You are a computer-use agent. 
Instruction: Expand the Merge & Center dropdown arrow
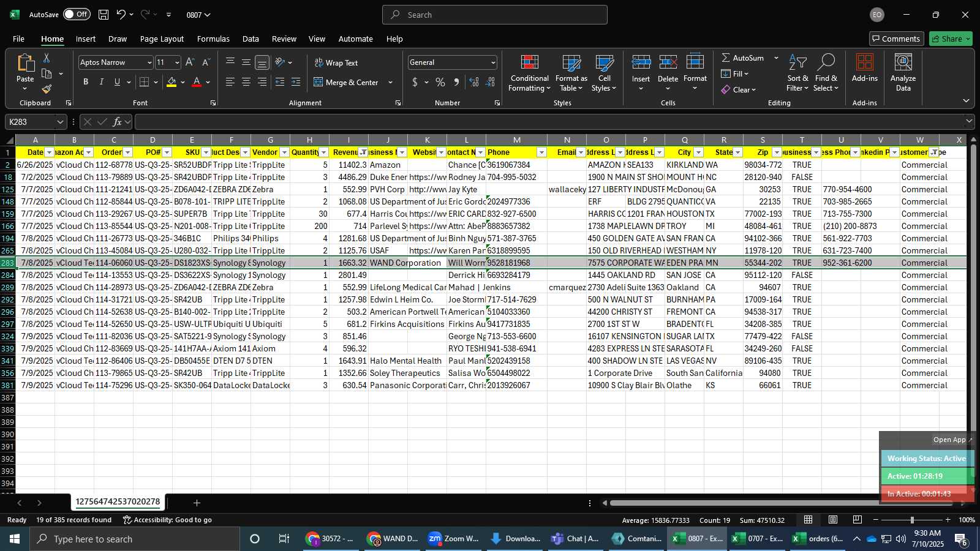pos(390,83)
